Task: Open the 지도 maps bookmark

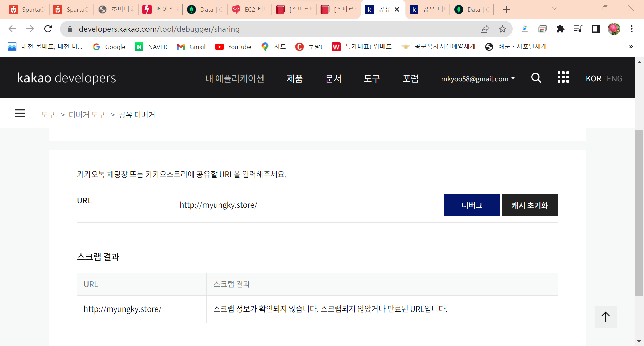Action: [274, 47]
